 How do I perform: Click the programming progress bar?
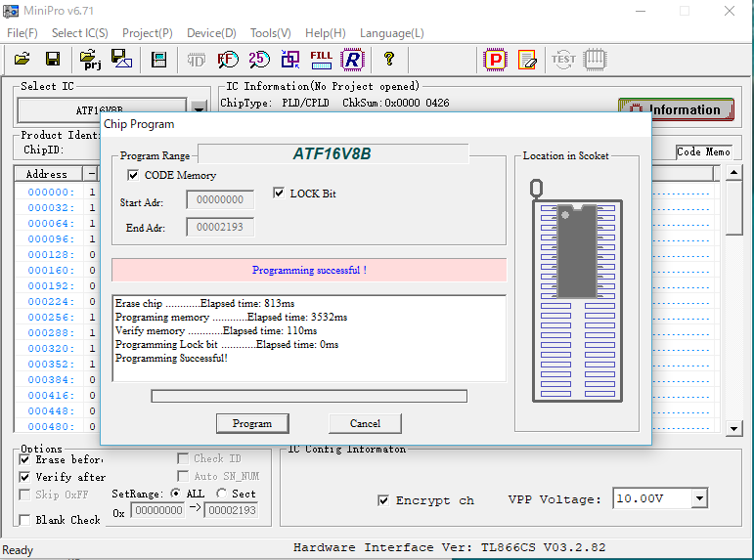pyautogui.click(x=309, y=396)
